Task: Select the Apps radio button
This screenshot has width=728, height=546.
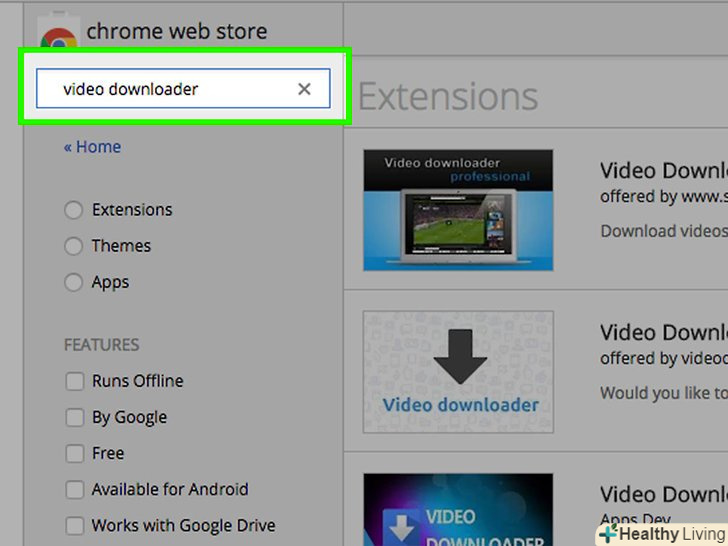Action: tap(73, 282)
